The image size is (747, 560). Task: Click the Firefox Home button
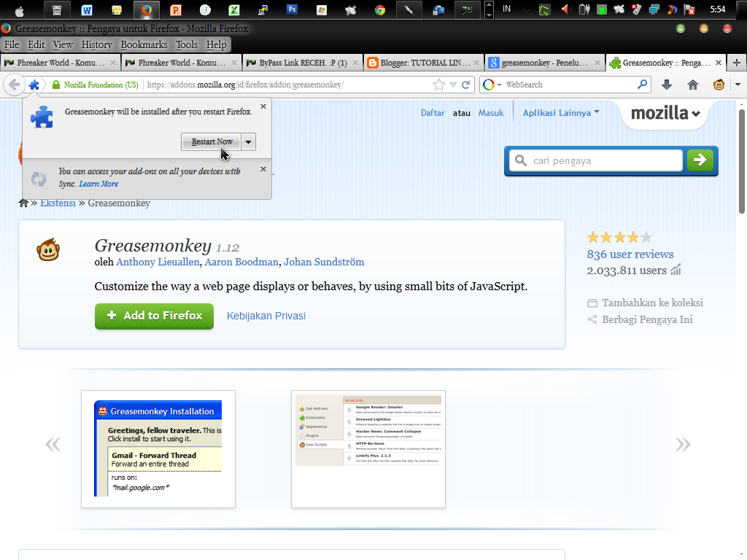pos(692,85)
